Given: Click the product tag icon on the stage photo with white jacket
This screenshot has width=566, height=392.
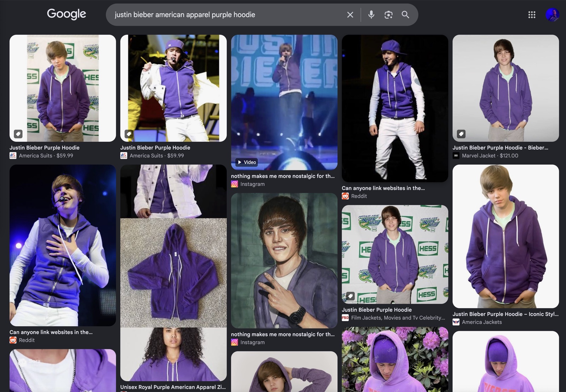Looking at the screenshot, I should pos(129,134).
